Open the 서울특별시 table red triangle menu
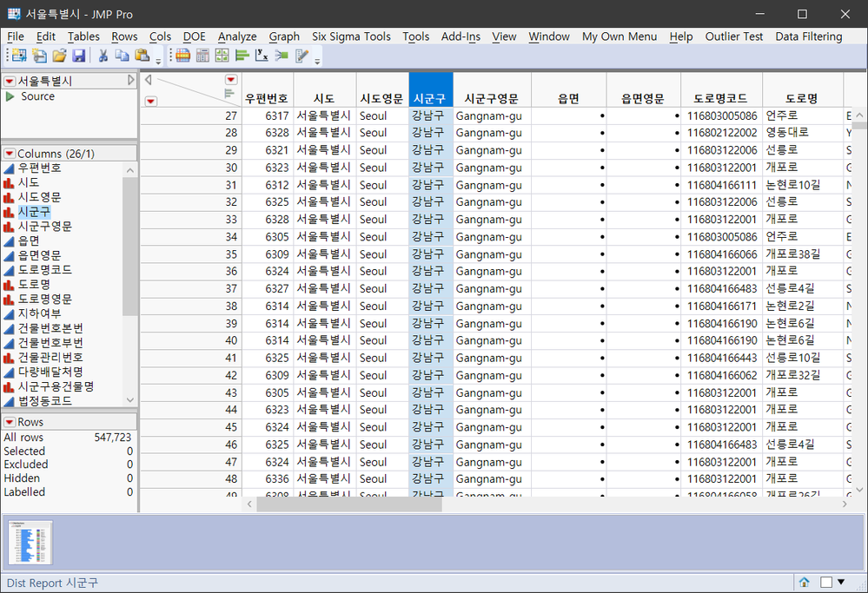The height and width of the screenshot is (593, 868). click(x=10, y=82)
